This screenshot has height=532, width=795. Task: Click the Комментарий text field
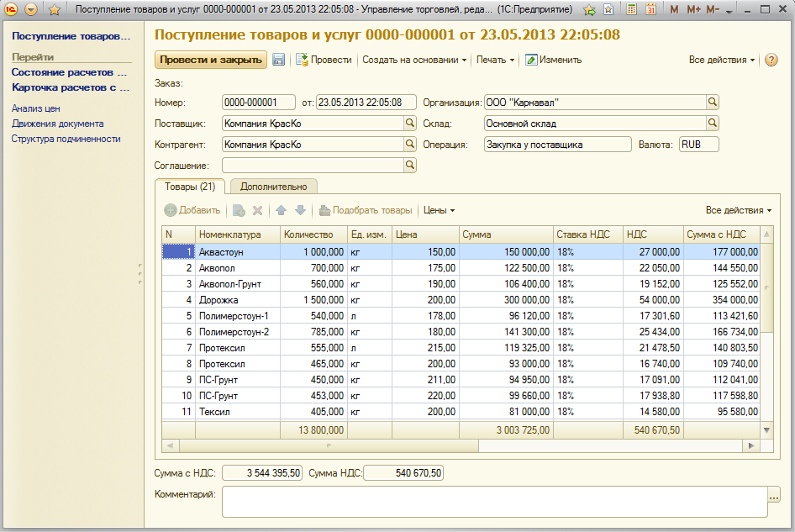(495, 502)
